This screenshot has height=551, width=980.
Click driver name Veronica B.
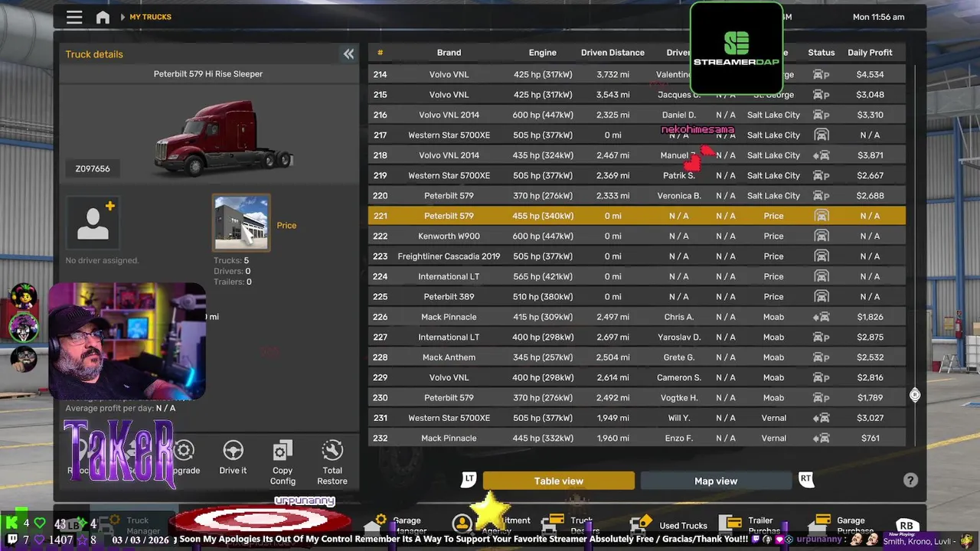coord(678,196)
